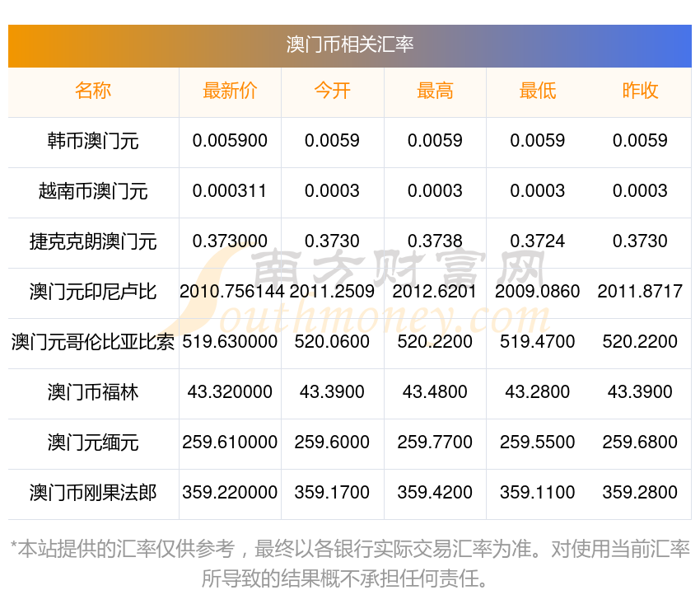Click low value 2009.0860

coord(538,291)
